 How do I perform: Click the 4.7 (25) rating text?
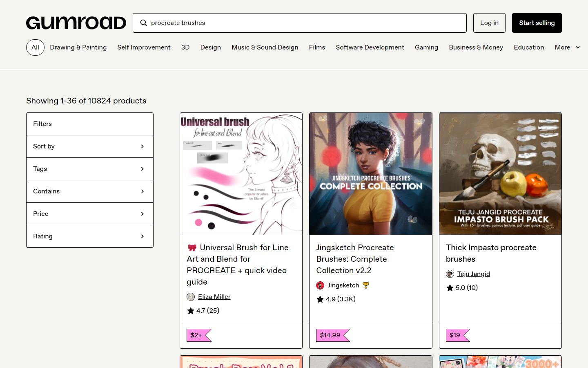click(208, 311)
